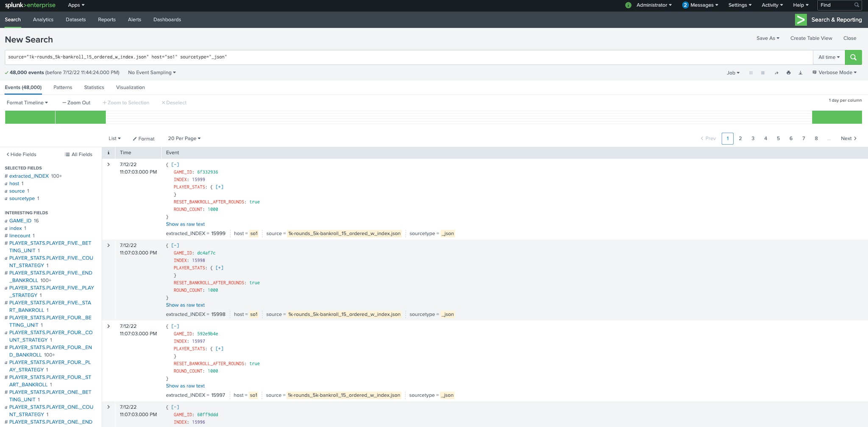Open the No Event Sampling dropdown
Screen dimensions: 868x427
tap(152, 73)
